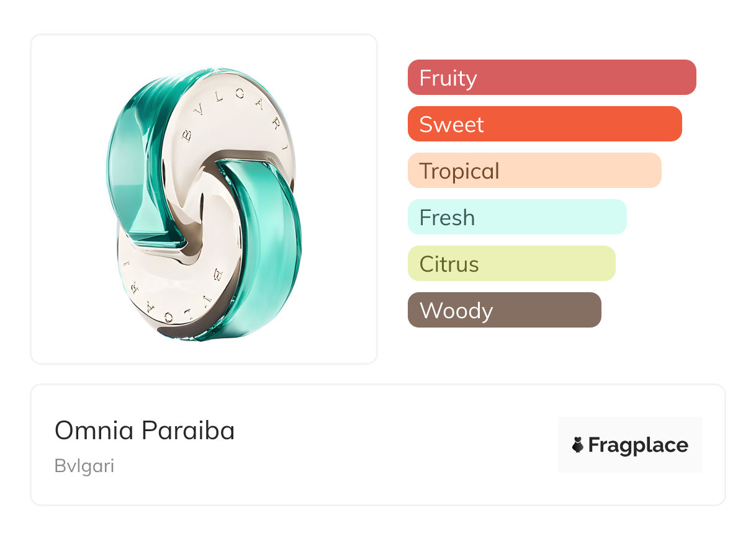Click the word Sweet label
This screenshot has width=756, height=536.
(451, 124)
